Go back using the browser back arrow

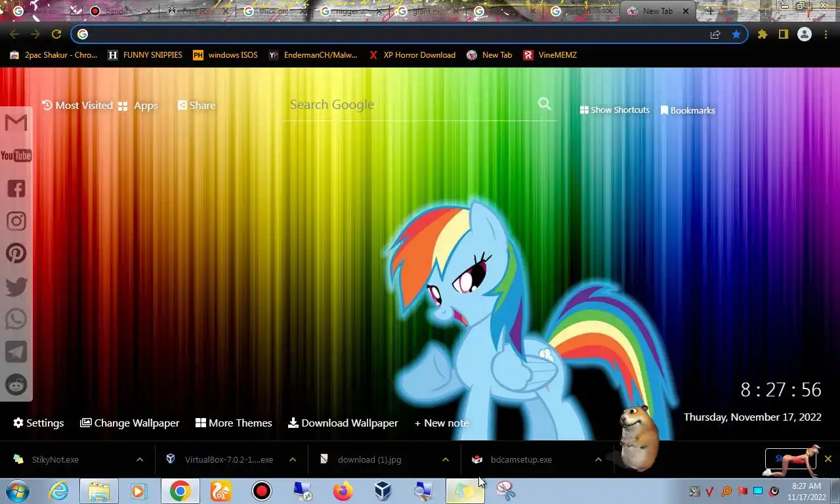14,34
